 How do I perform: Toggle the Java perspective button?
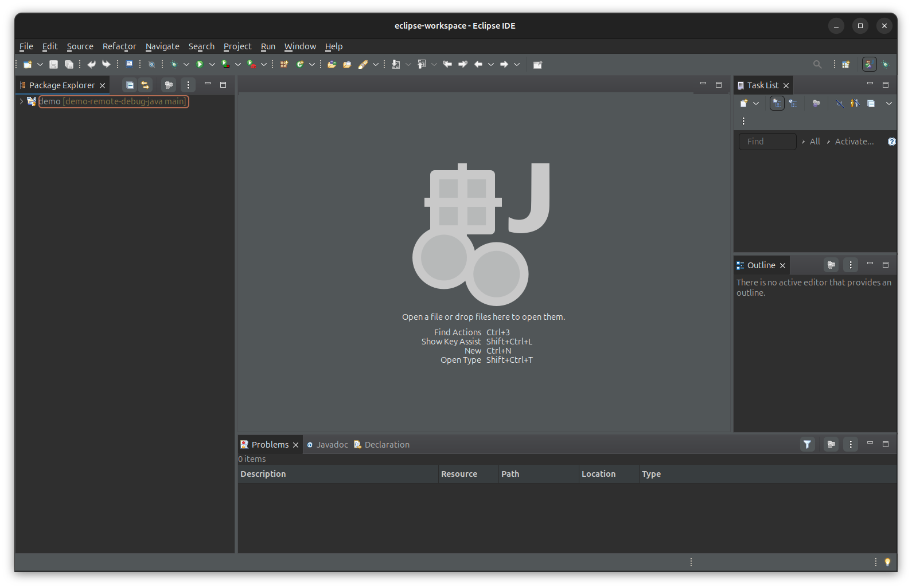coord(869,64)
